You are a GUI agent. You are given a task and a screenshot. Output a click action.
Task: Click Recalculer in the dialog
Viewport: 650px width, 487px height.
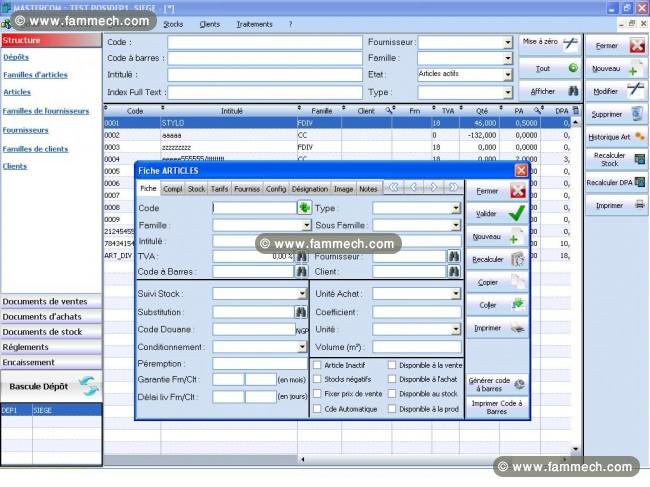point(497,260)
